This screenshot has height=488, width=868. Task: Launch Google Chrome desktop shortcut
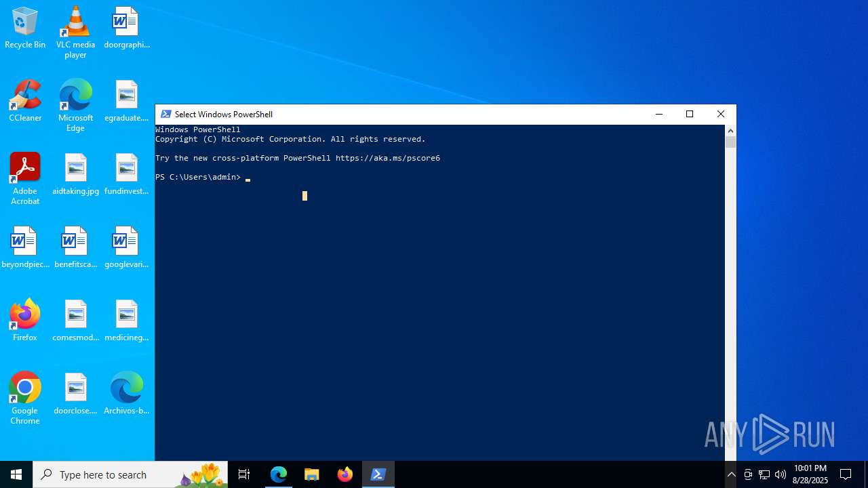pos(25,399)
